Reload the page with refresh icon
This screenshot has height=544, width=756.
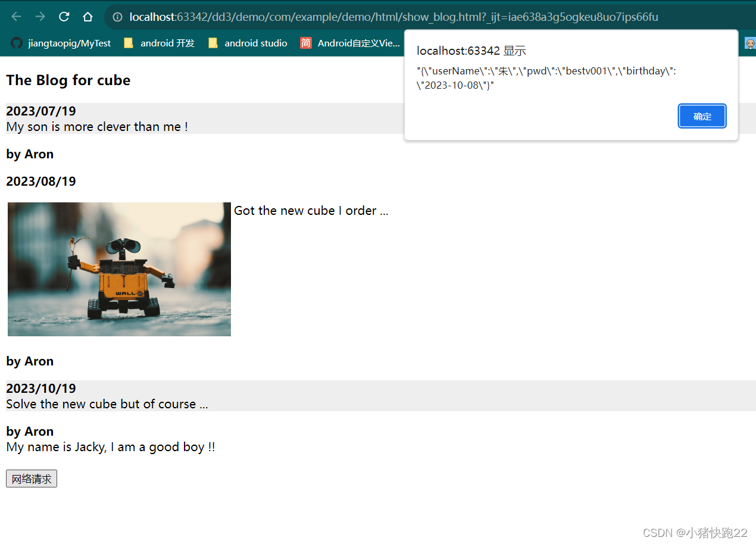pos(64,17)
